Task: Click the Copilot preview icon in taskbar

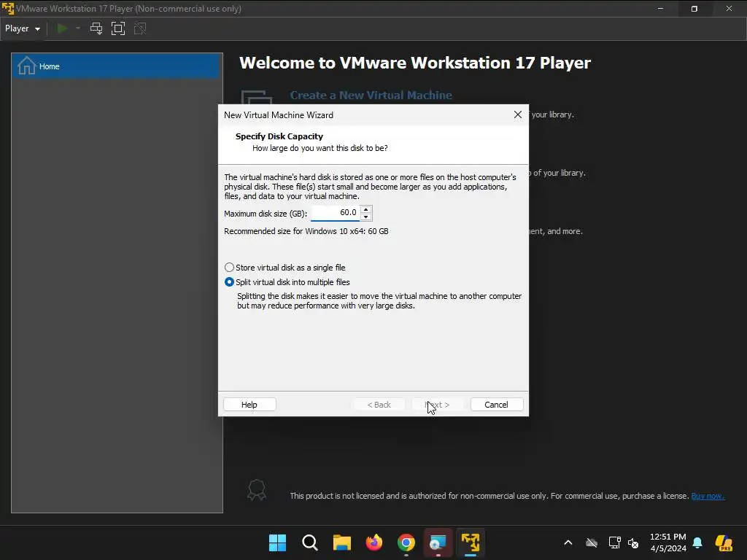Action: [724, 542]
